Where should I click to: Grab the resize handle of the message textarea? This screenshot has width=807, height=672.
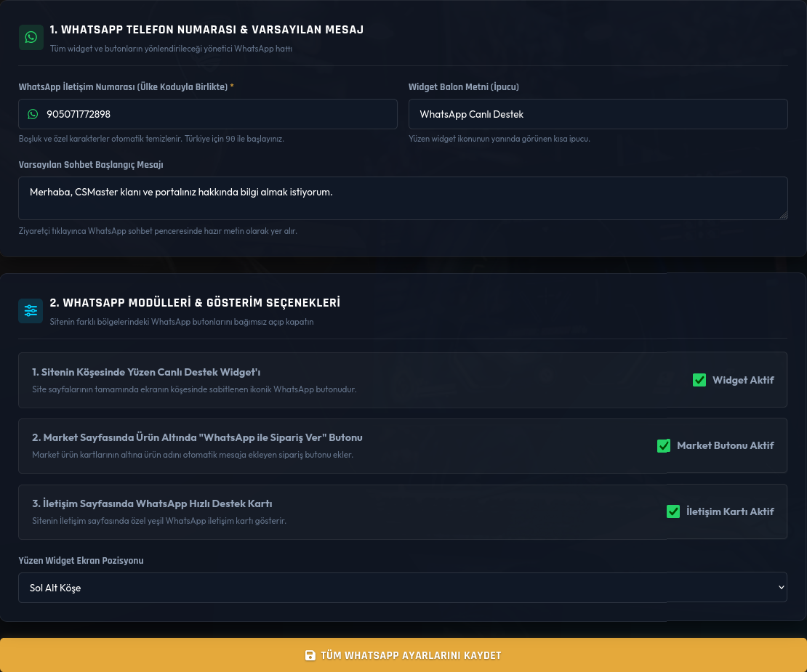click(783, 216)
